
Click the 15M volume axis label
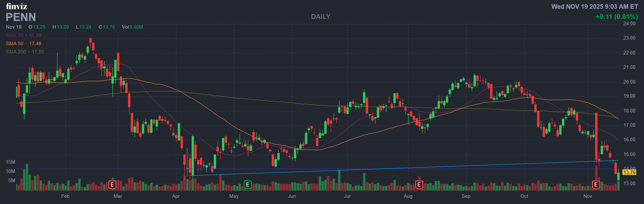pyautogui.click(x=11, y=162)
